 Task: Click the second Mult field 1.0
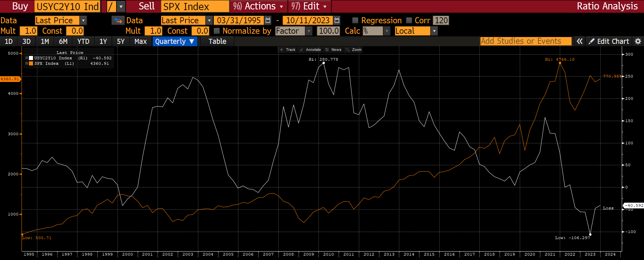click(x=154, y=31)
